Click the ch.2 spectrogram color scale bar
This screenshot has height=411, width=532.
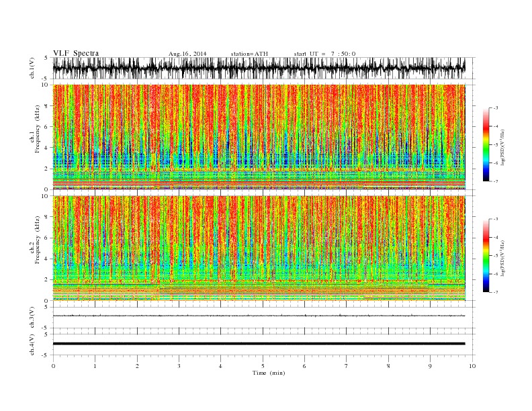486,256
